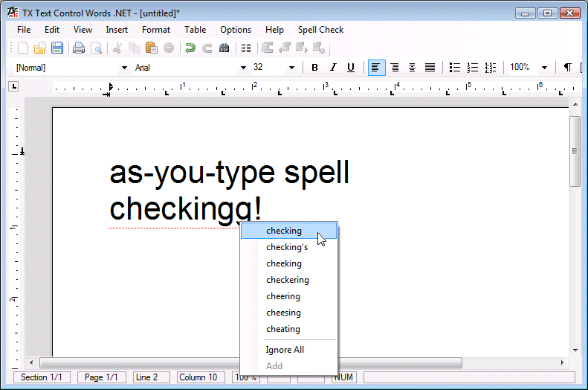Choose suggestion 'cheeking'

[288, 263]
